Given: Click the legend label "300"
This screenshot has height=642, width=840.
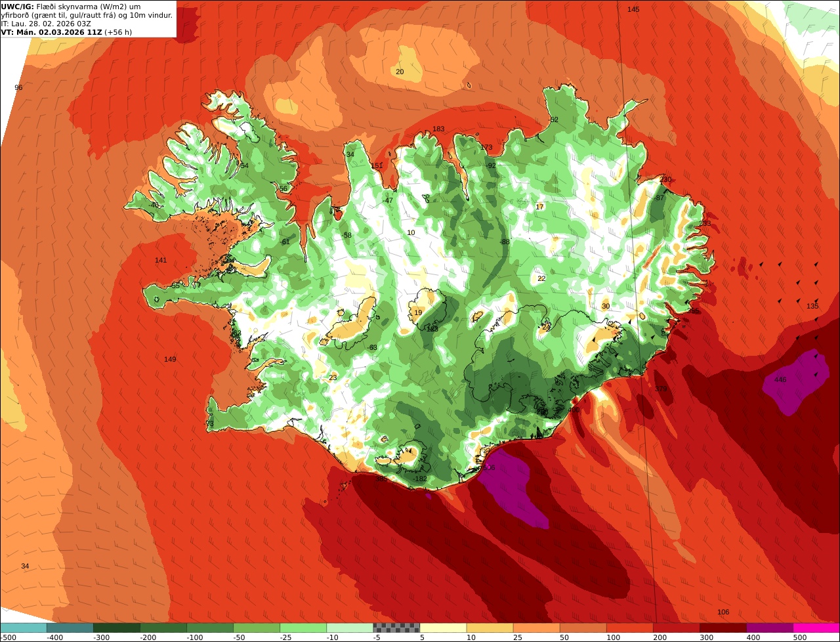Looking at the screenshot, I should (x=707, y=637).
